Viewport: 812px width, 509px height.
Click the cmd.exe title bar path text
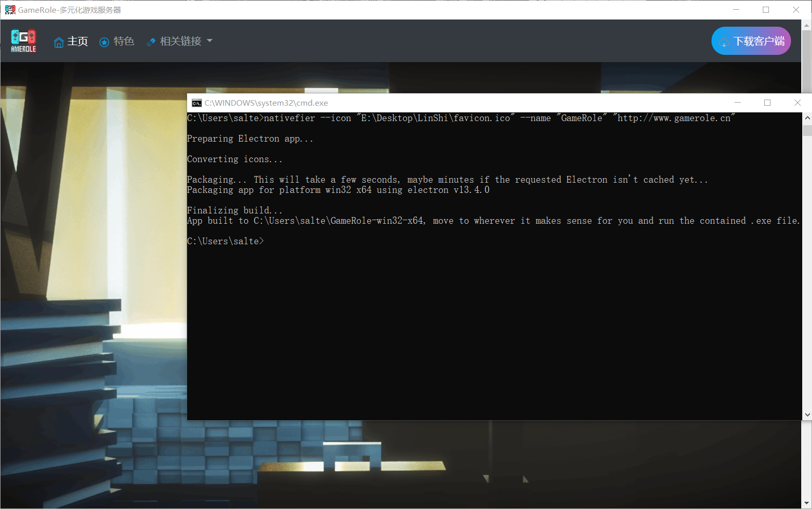(x=266, y=103)
